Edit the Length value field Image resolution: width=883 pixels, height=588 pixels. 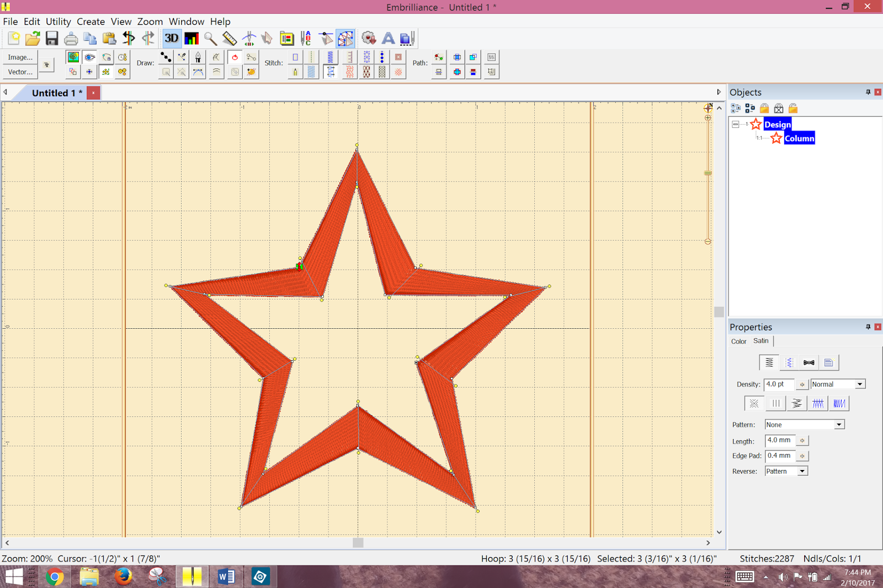779,440
